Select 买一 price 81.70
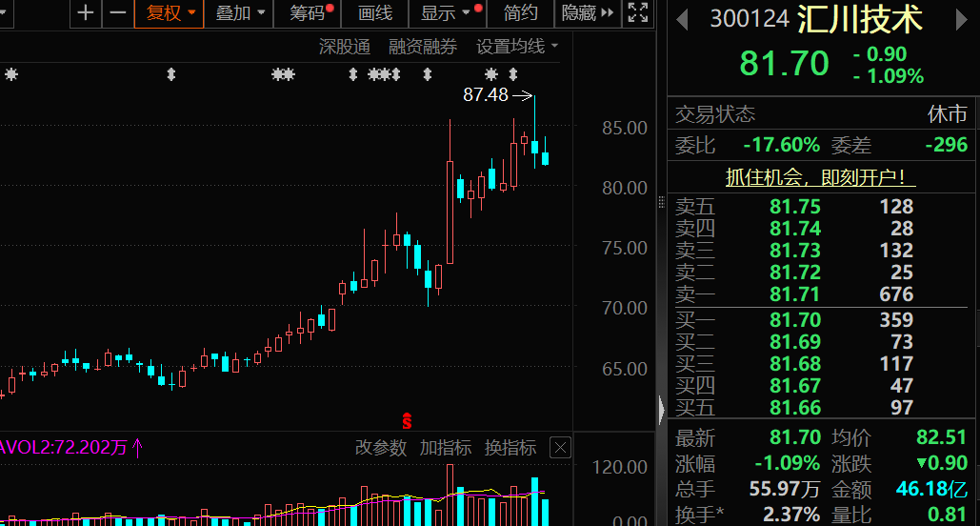The width and height of the screenshot is (980, 526). [795, 319]
